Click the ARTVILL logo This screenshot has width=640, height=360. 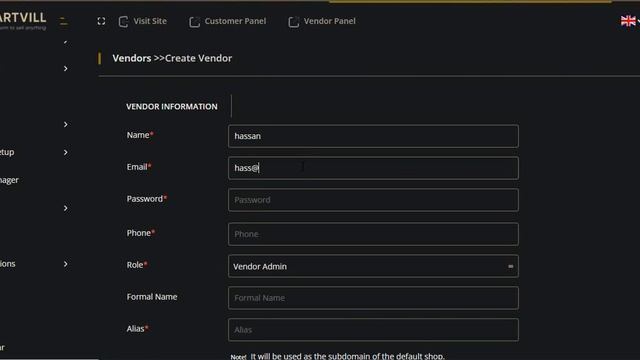tap(23, 20)
